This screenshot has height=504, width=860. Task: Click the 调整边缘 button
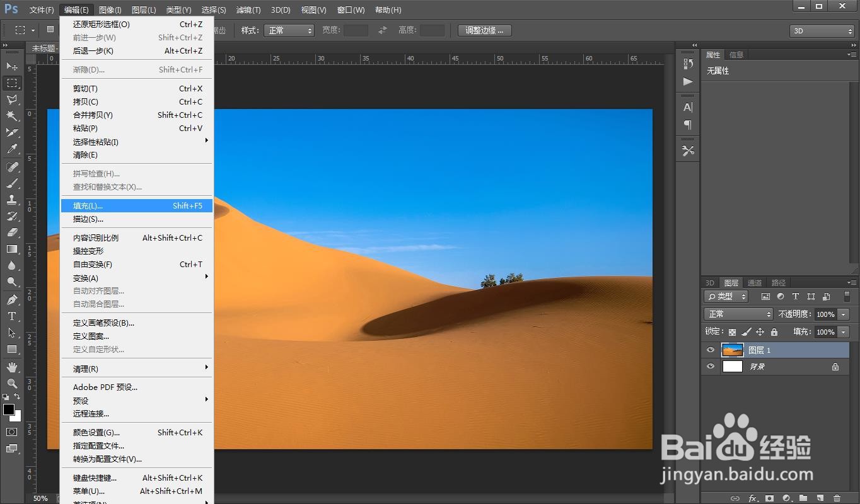pos(484,30)
